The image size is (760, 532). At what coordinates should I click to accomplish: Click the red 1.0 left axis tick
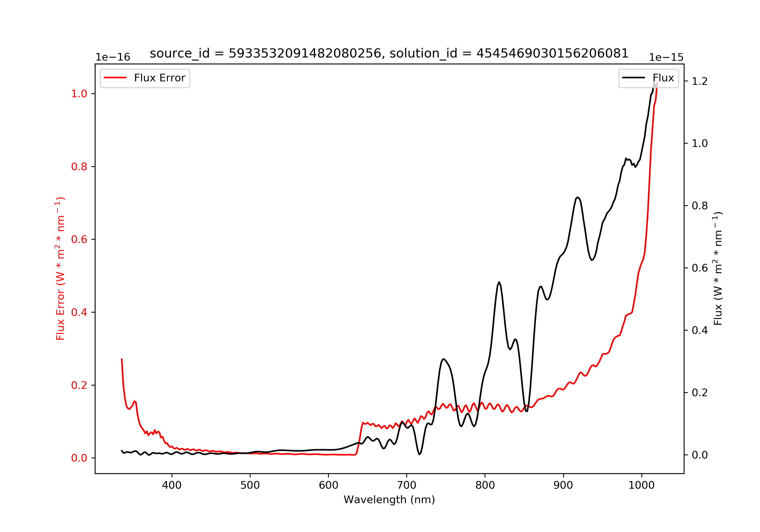tap(79, 94)
